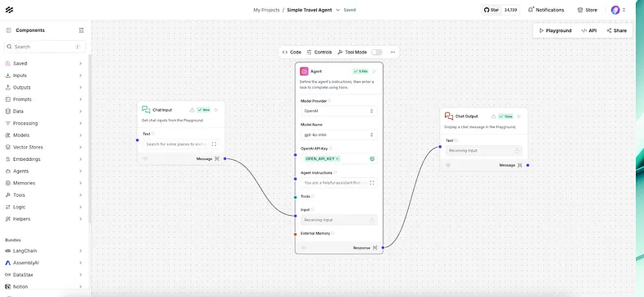
Task: Inspect the Chat Input Message output icon
Action: point(217,158)
